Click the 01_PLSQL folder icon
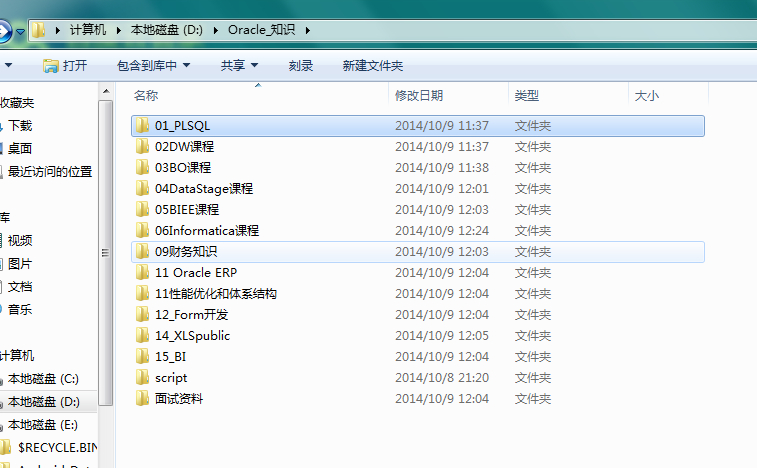 pyautogui.click(x=142, y=126)
